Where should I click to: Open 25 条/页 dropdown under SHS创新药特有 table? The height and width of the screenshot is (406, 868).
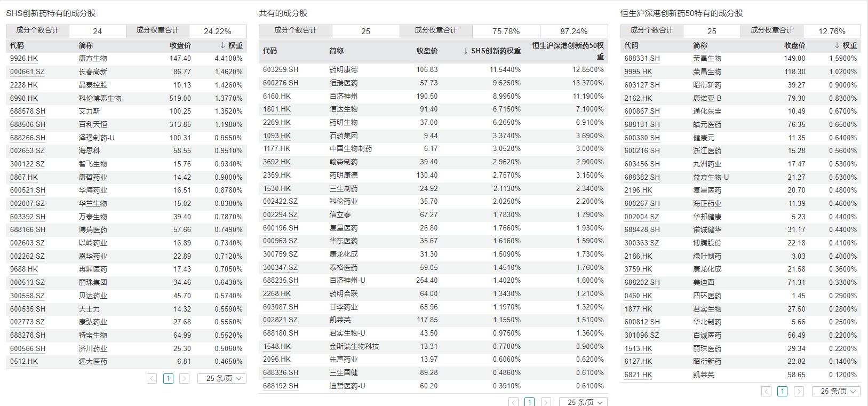222,378
